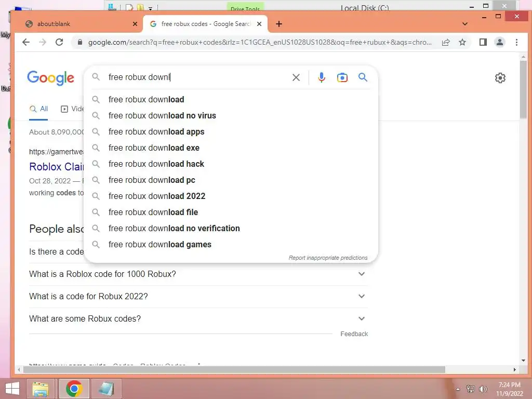The image size is (532, 399).
Task: Open the Roblox Claim result link
Action: [x=56, y=167]
